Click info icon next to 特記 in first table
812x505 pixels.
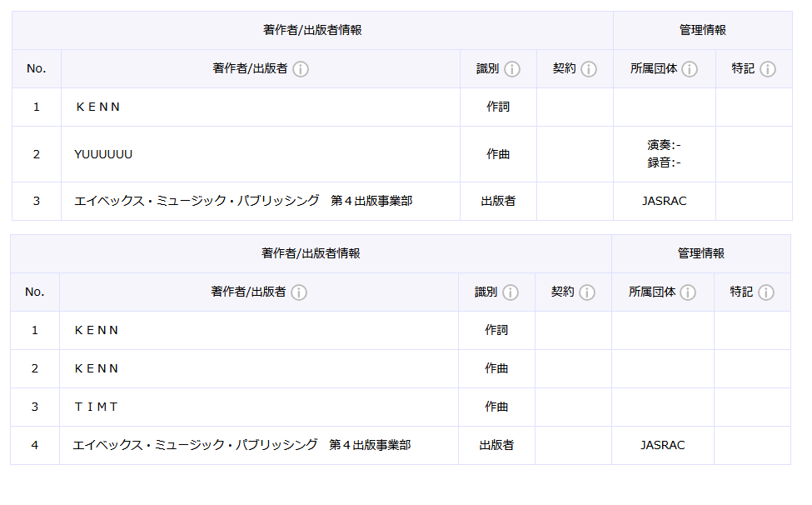768,69
